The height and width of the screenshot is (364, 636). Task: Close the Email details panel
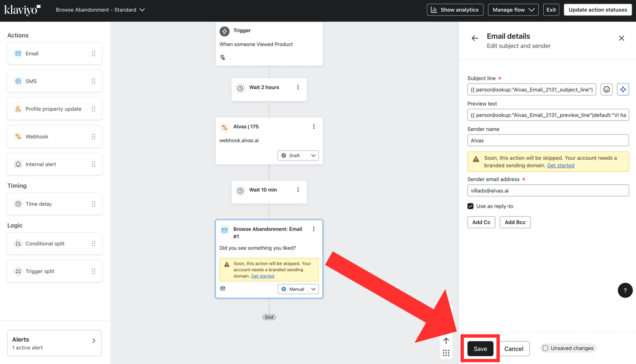[x=621, y=38]
